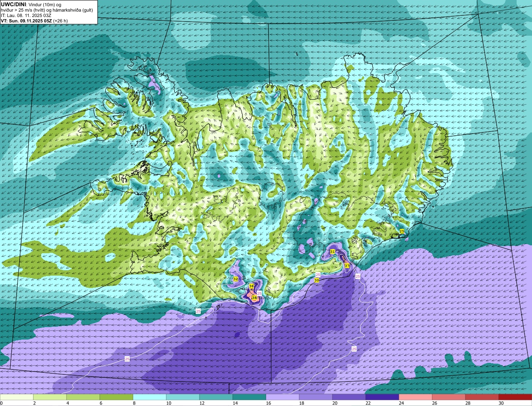This screenshot has width=532, height=406.
Task: Click the legend tick label 26
Action: pos(434,403)
